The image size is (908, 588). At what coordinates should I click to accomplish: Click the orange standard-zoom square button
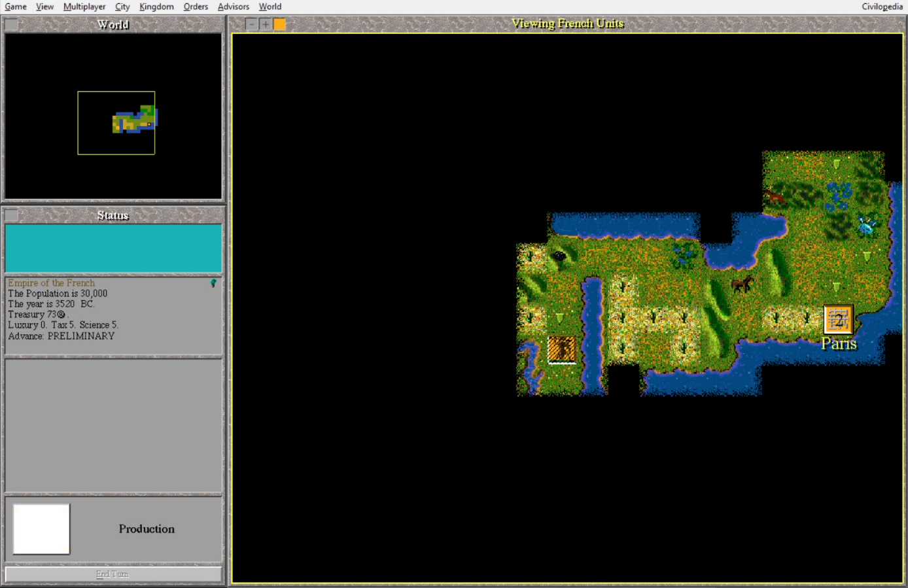[x=279, y=24]
